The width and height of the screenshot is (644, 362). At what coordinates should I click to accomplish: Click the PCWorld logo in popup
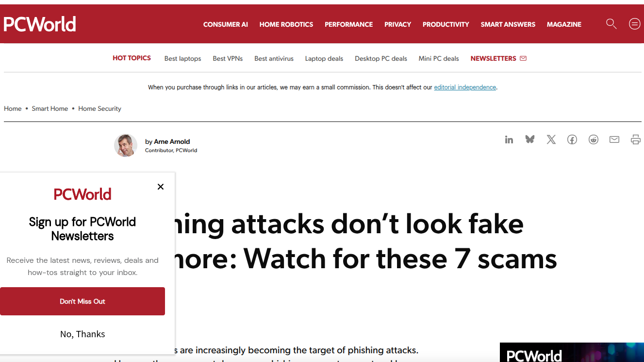click(x=83, y=194)
